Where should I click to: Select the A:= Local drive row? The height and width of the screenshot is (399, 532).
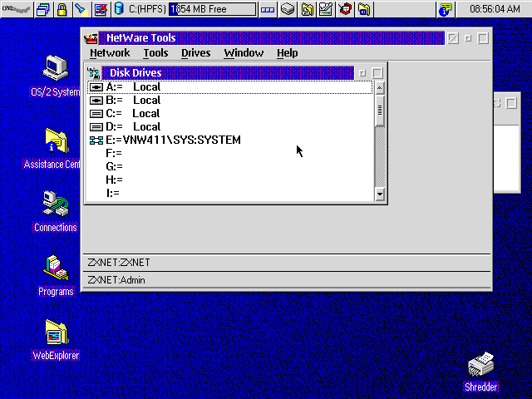[x=229, y=87]
